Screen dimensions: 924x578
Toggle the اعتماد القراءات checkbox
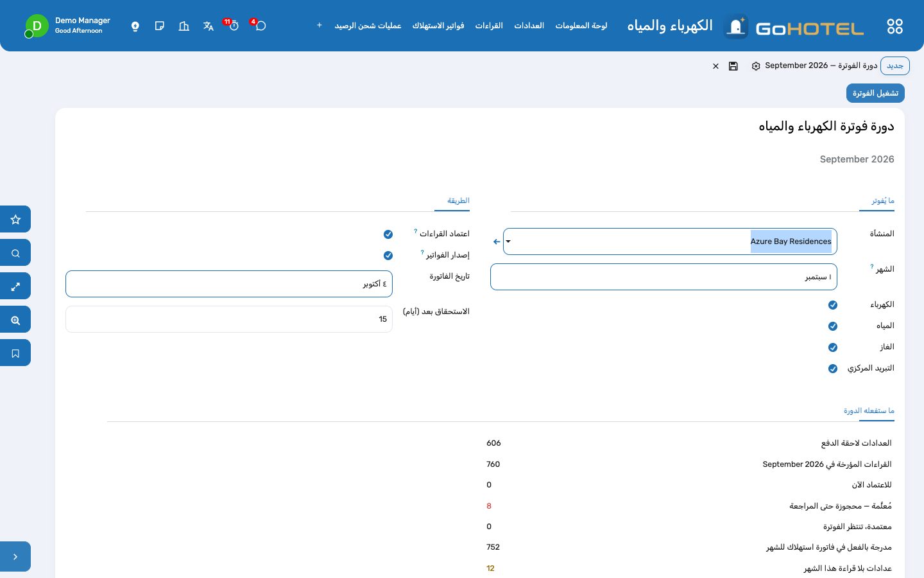tap(388, 234)
